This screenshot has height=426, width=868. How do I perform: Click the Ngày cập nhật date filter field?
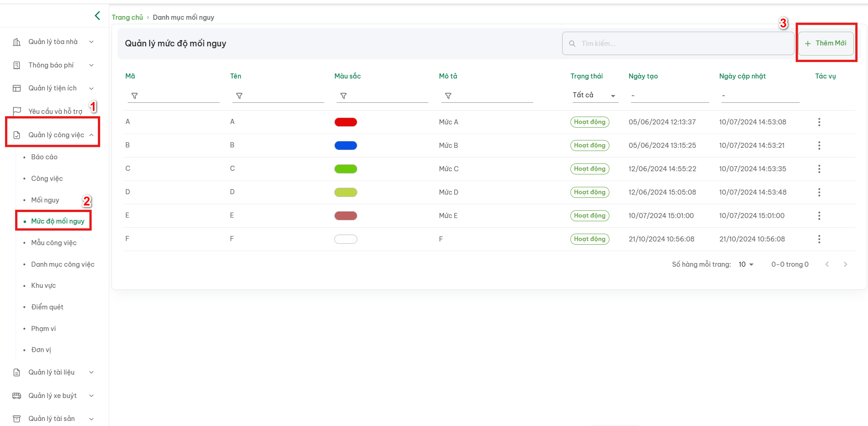760,95
